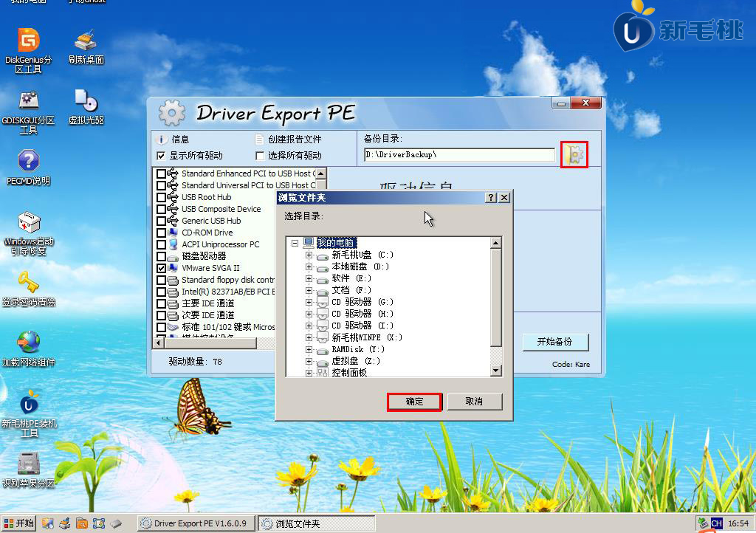Select the 我的电脑 computer icon in tree
756x533 pixels.
309,243
